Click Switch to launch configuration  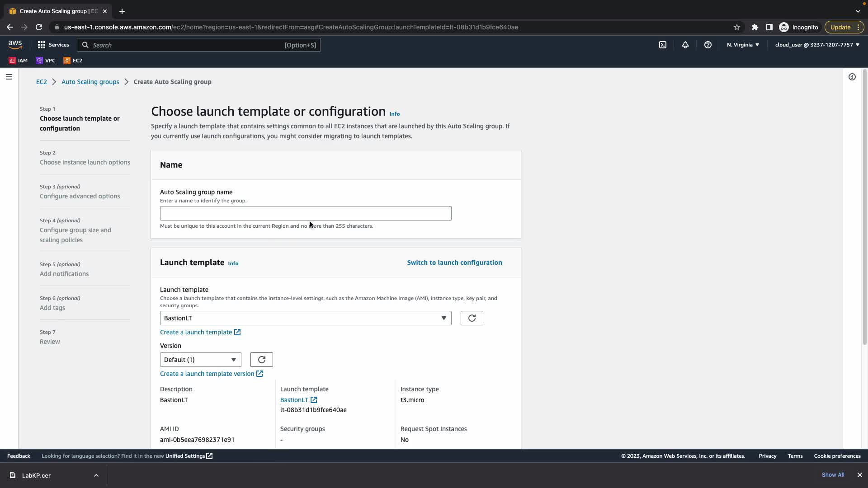pos(454,263)
